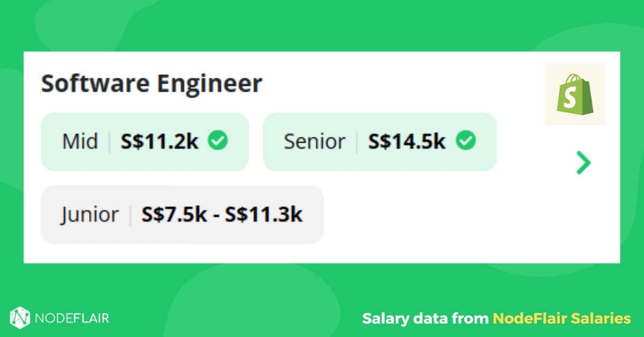Screen dimensions: 644x337
Task: Click the divider between Mid and S$11.2k
Action: point(109,142)
